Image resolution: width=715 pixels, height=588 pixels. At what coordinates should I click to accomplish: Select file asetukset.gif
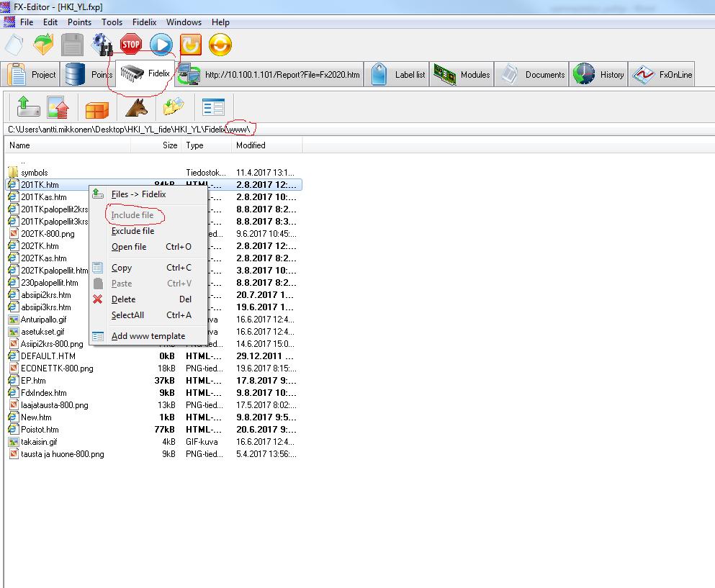pyautogui.click(x=42, y=332)
